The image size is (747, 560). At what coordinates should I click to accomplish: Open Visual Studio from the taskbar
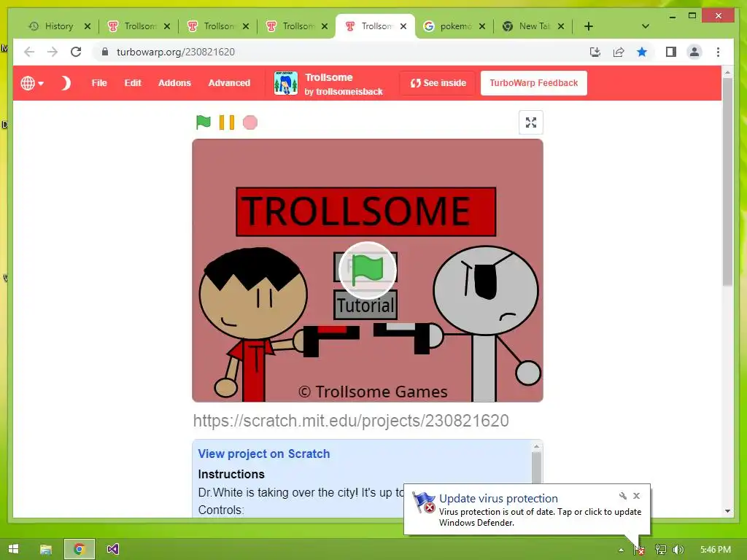tap(112, 549)
